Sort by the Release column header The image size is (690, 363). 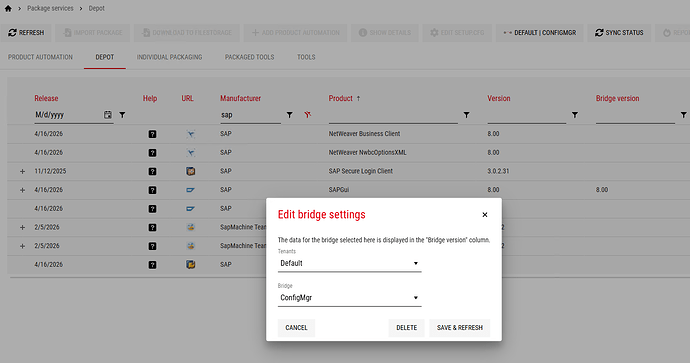tap(46, 98)
